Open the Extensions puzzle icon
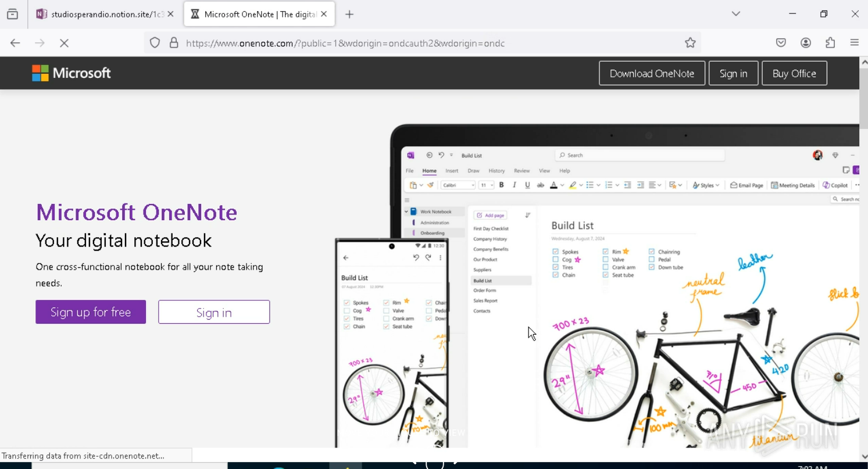Image resolution: width=868 pixels, height=469 pixels. (x=830, y=43)
